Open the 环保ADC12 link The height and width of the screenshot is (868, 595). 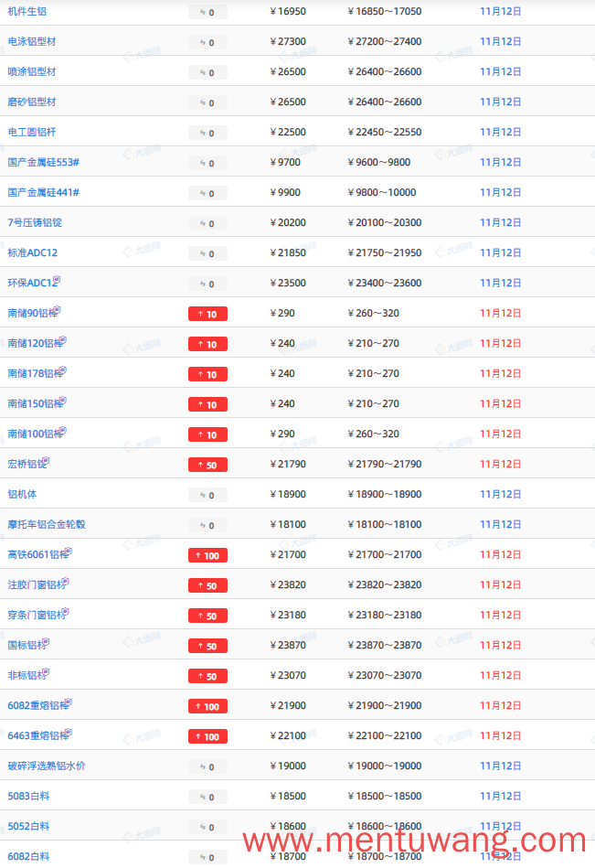click(30, 283)
